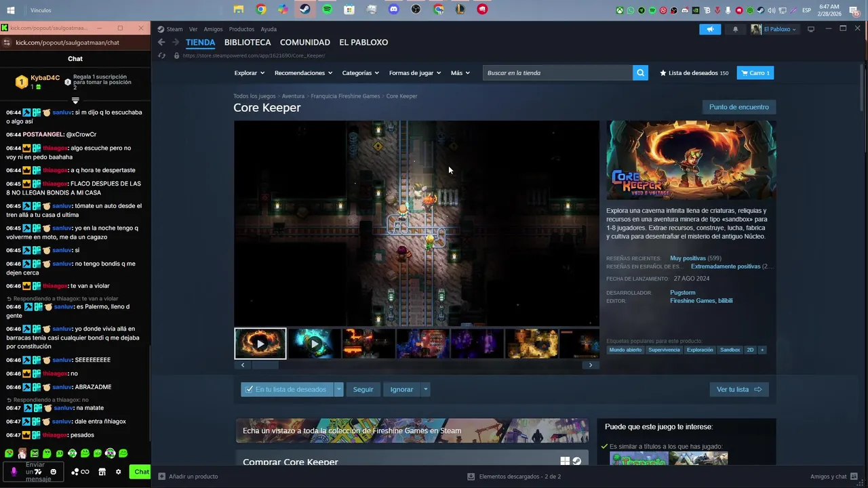868x488 pixels.
Task: Switch to the BIBLIOTECA tab
Action: [x=248, y=42]
